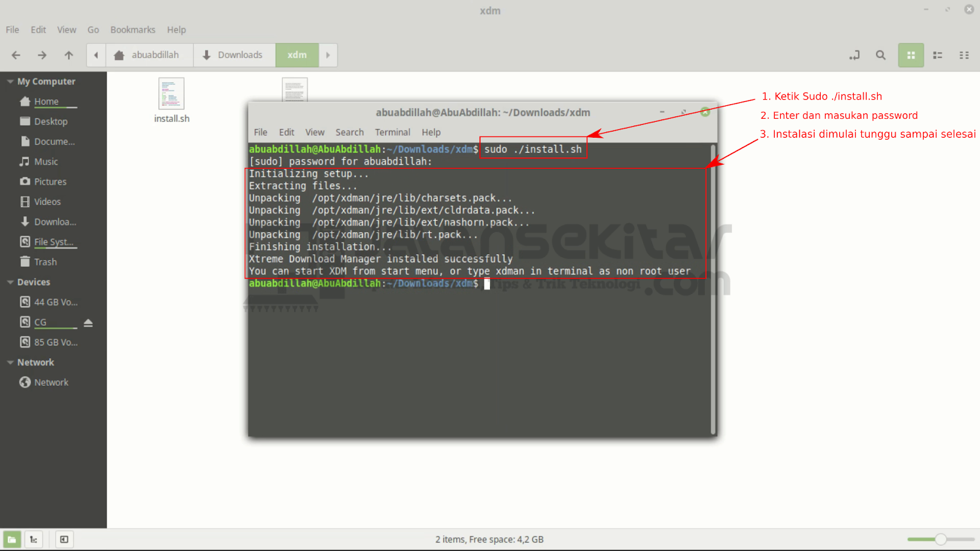The height and width of the screenshot is (551, 980).
Task: Open file manager File menu
Action: click(12, 29)
